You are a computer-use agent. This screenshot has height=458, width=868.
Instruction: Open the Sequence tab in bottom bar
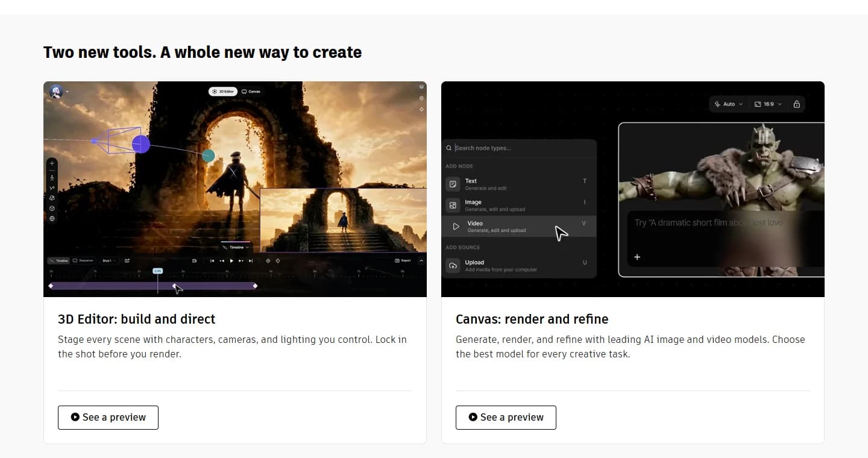83,260
